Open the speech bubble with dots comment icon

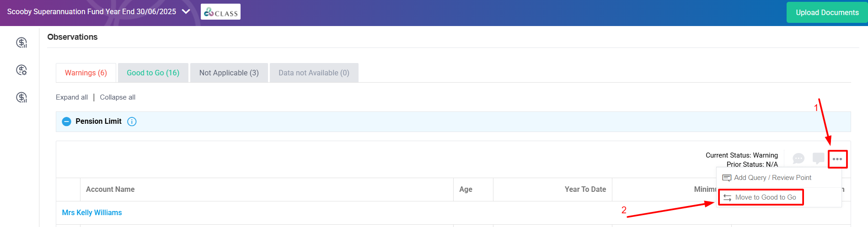(798, 158)
